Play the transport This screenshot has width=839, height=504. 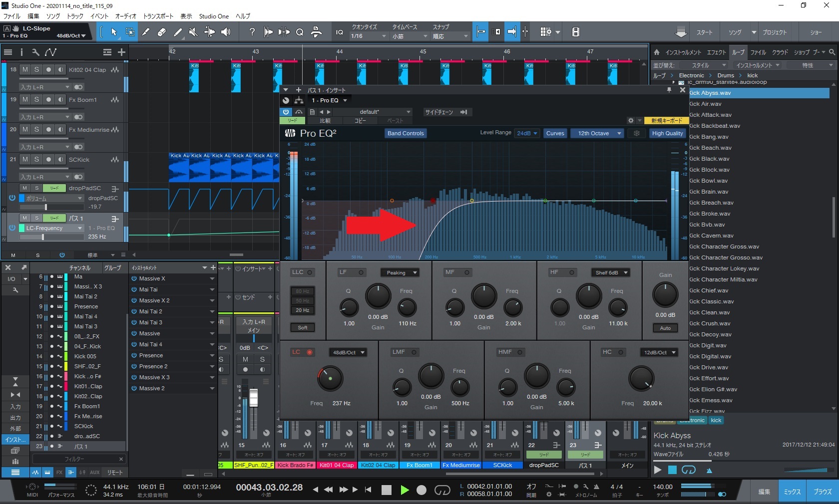[x=405, y=490]
